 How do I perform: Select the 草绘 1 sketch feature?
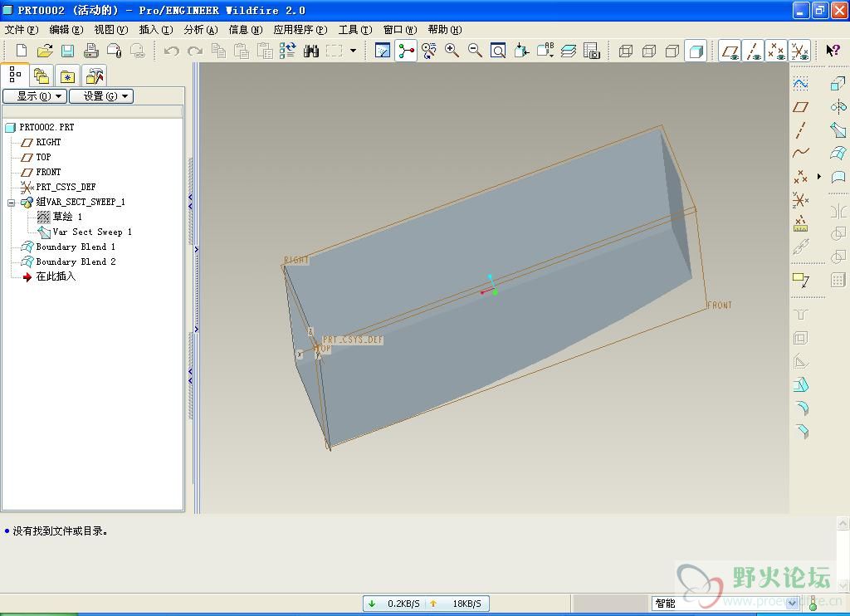click(67, 217)
